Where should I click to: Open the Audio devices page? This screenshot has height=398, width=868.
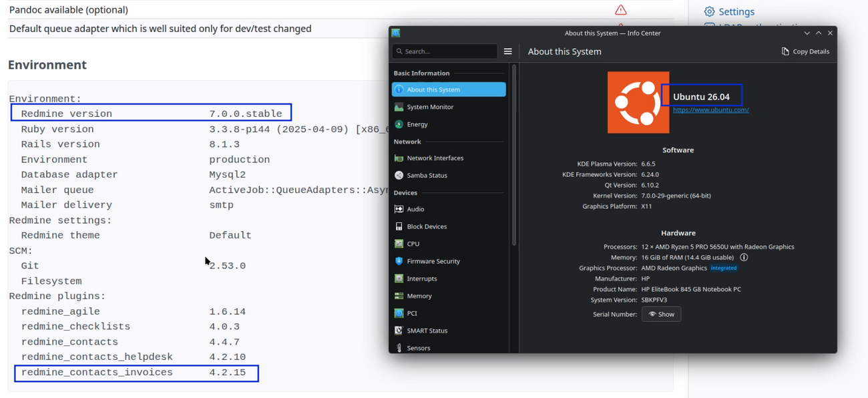pyautogui.click(x=449, y=209)
